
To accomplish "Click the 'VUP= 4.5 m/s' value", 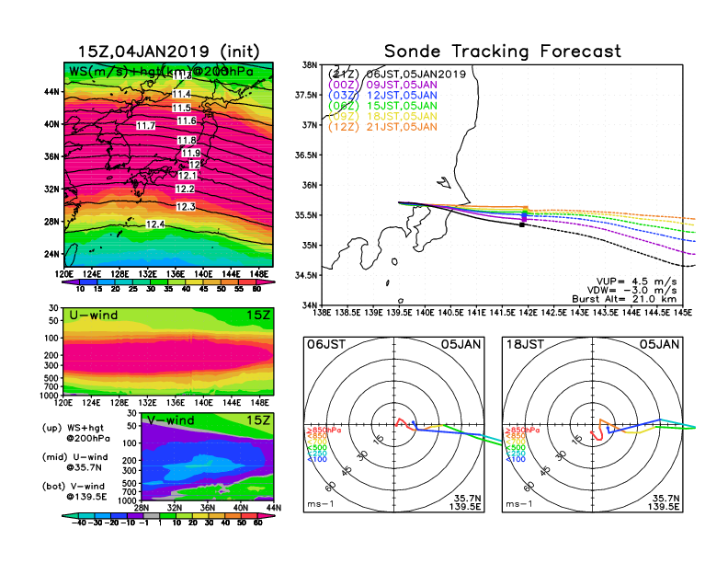I will click(x=636, y=281).
